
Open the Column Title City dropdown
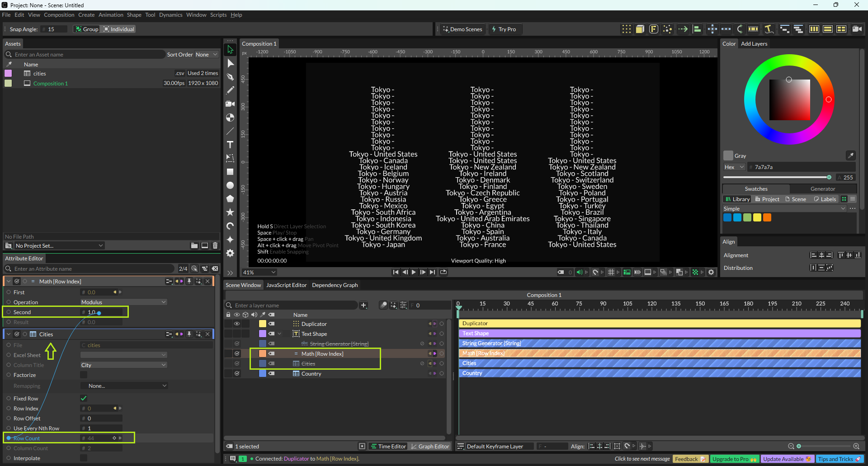[x=123, y=365]
